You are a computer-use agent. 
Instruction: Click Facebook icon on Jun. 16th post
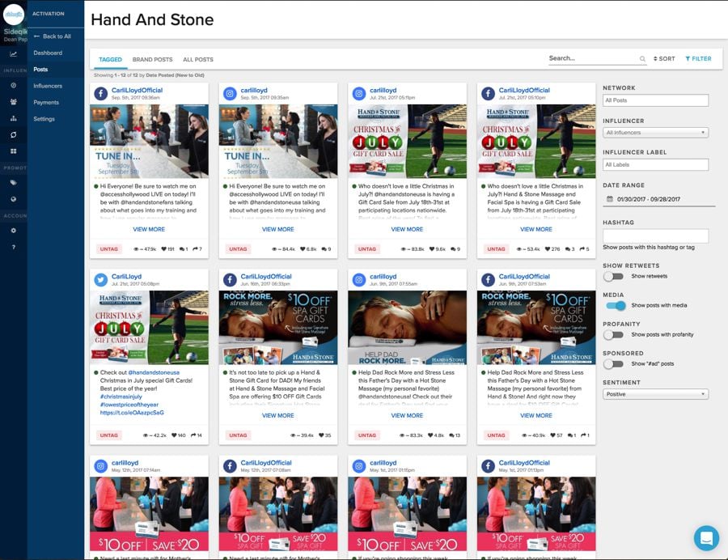coord(230,279)
